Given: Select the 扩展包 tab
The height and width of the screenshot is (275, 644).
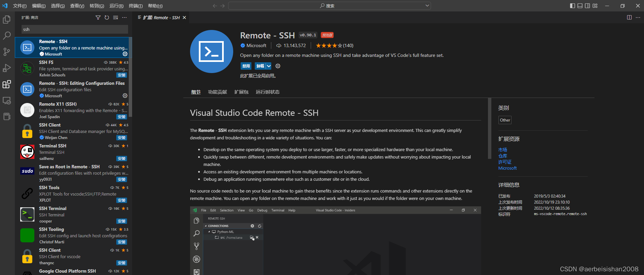Looking at the screenshot, I should [x=241, y=92].
